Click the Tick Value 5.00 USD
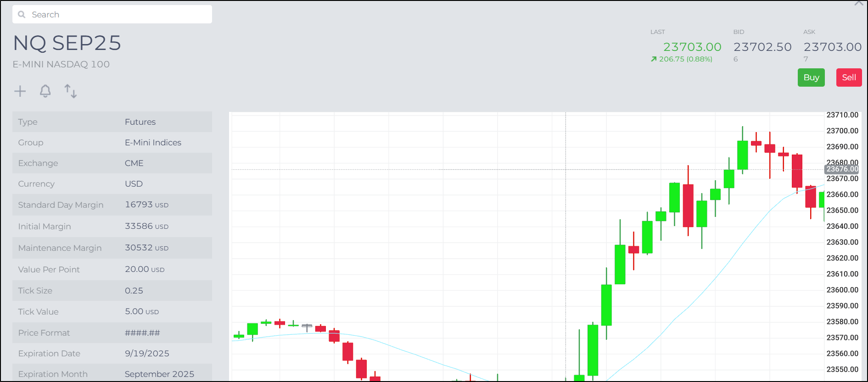The width and height of the screenshot is (868, 382). [142, 311]
